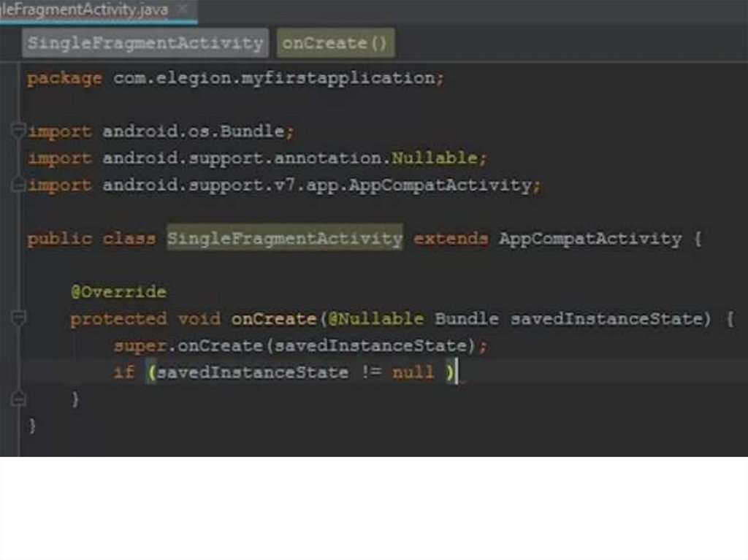Click fold end marker at AppCompatActivity import
The height and width of the screenshot is (560, 748).
click(x=18, y=185)
